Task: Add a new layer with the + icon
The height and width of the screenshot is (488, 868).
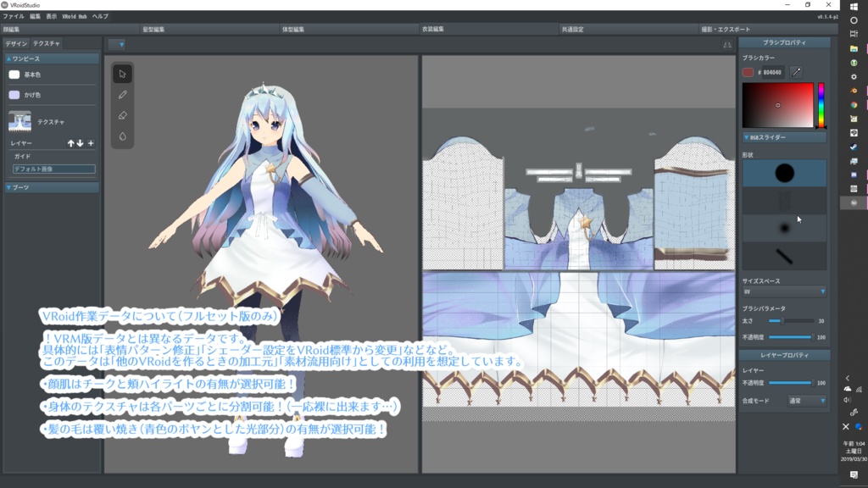Action: click(91, 143)
